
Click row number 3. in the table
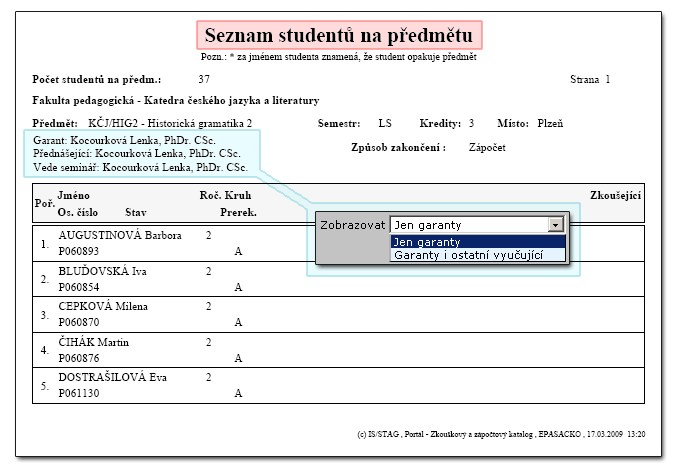point(45,315)
